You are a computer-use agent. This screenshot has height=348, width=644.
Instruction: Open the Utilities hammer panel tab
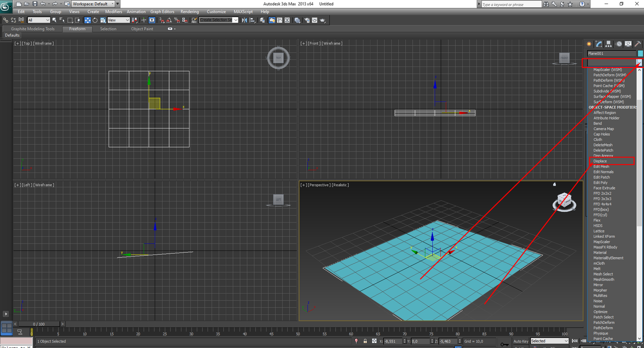tap(638, 44)
